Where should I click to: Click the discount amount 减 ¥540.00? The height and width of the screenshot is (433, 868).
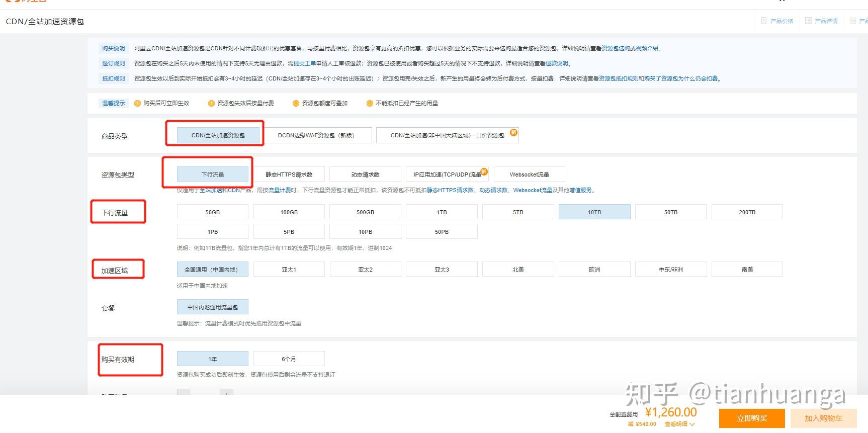coord(642,424)
